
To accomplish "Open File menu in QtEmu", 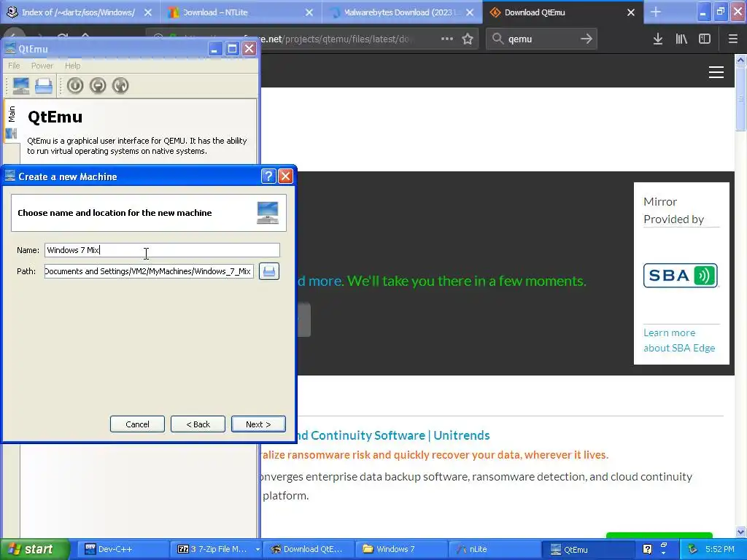I will click(x=14, y=66).
